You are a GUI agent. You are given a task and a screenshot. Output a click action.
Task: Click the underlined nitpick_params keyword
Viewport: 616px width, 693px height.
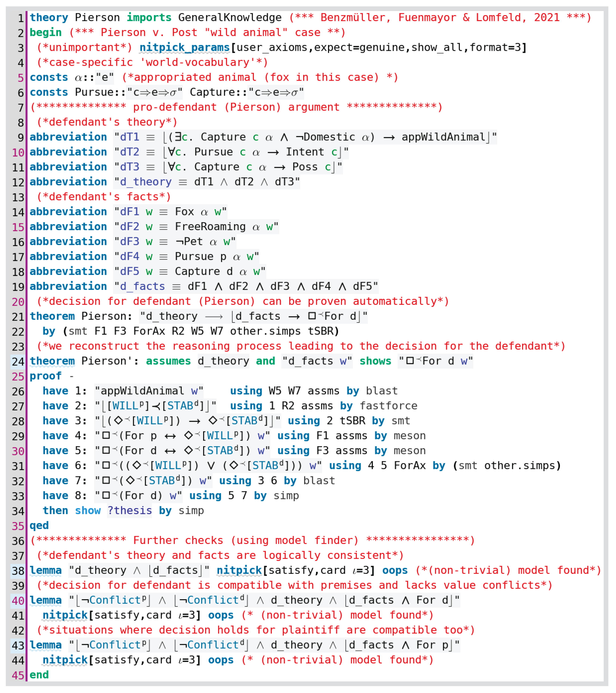pos(185,47)
